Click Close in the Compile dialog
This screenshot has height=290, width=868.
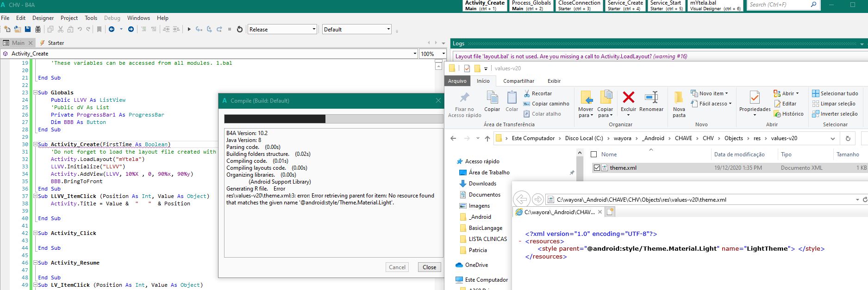(429, 267)
